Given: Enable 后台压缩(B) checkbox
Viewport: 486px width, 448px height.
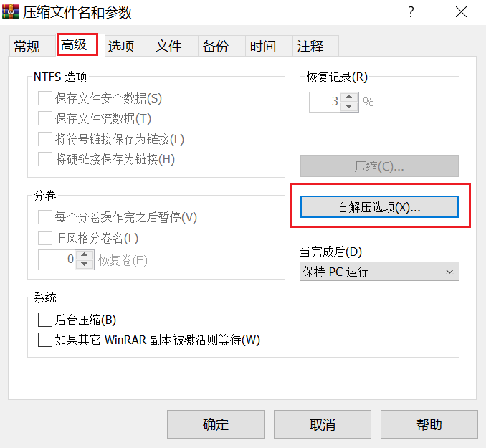Looking at the screenshot, I should tap(45, 320).
